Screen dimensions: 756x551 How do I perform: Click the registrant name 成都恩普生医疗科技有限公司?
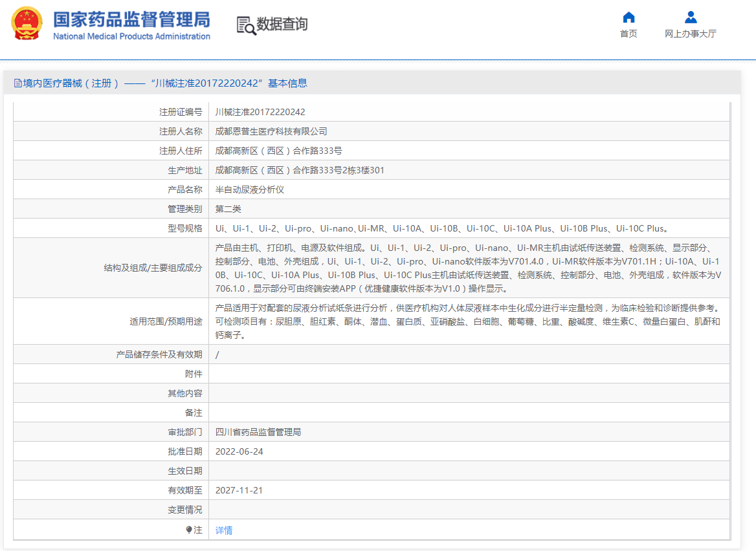[x=271, y=131]
